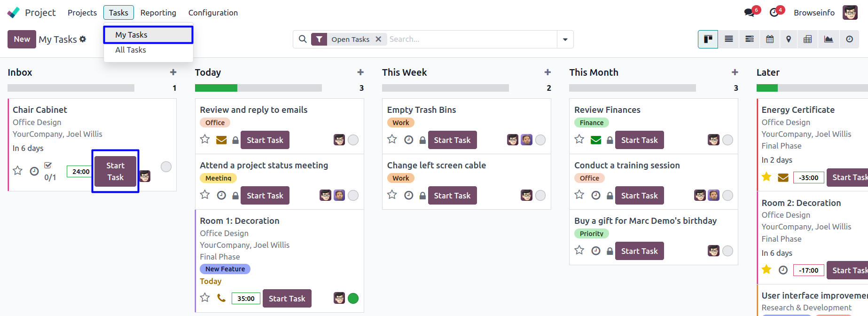
Task: Switch to the calendar view
Action: [770, 39]
